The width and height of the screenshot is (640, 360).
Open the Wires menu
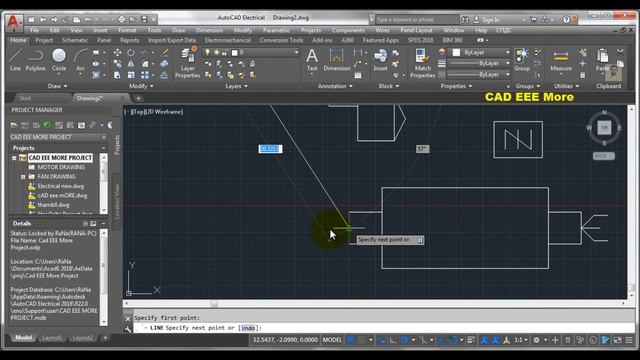[382, 30]
